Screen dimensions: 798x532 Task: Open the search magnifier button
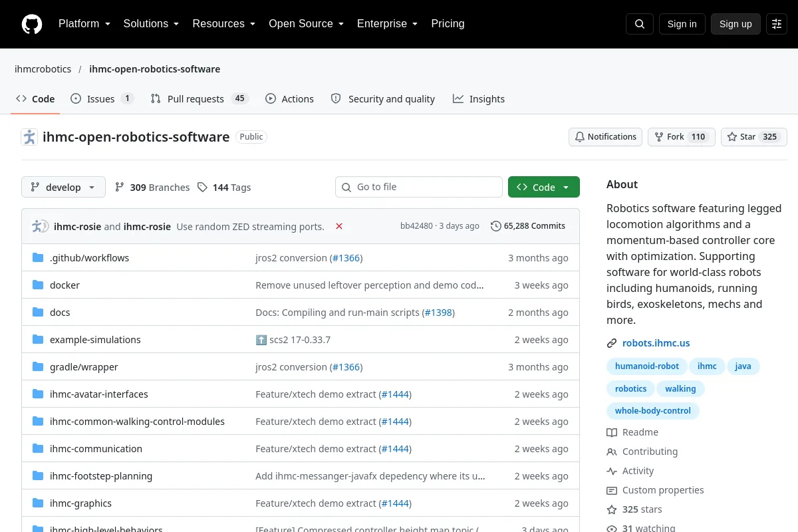click(640, 24)
